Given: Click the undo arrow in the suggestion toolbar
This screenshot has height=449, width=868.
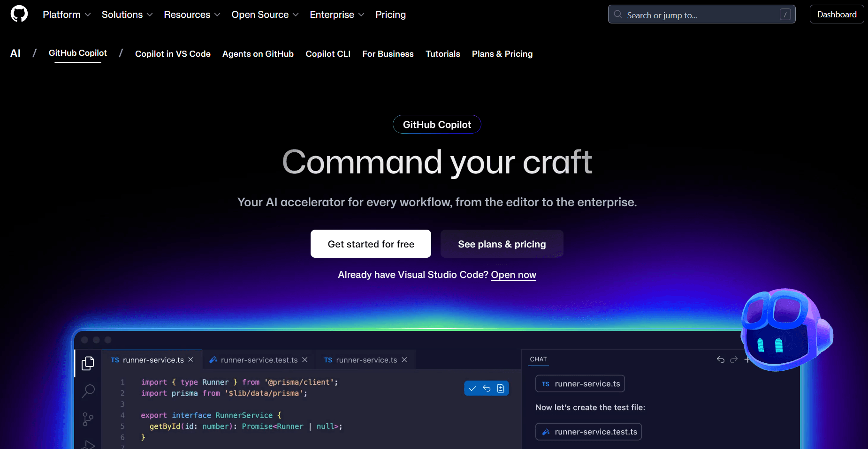Looking at the screenshot, I should pyautogui.click(x=486, y=388).
